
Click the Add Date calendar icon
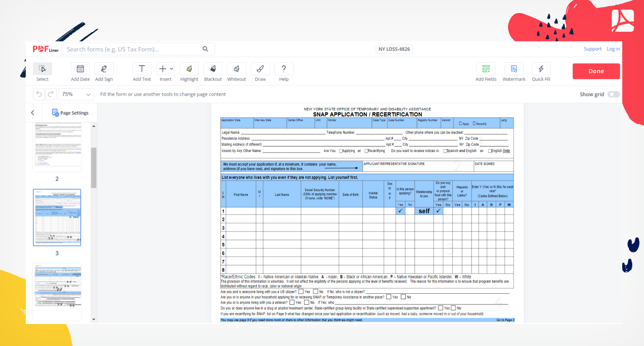(x=80, y=69)
